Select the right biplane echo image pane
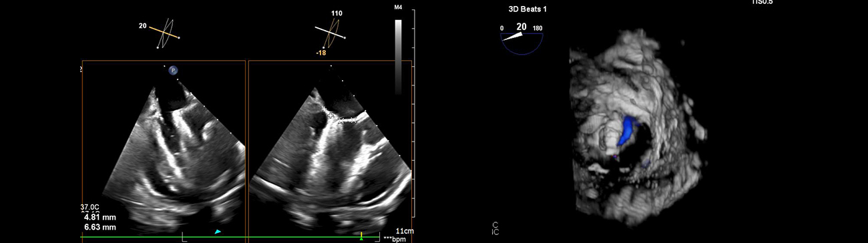This screenshot has height=243, width=868. pyautogui.click(x=329, y=150)
